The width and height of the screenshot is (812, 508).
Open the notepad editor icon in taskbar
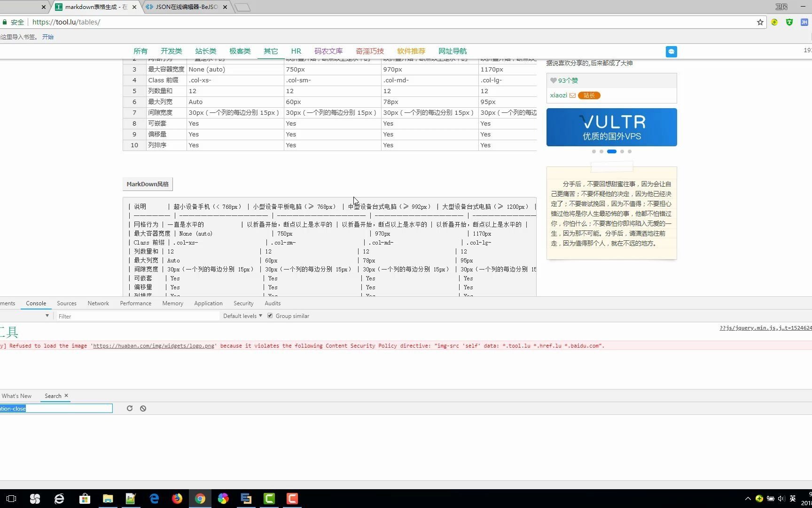pyautogui.click(x=131, y=499)
